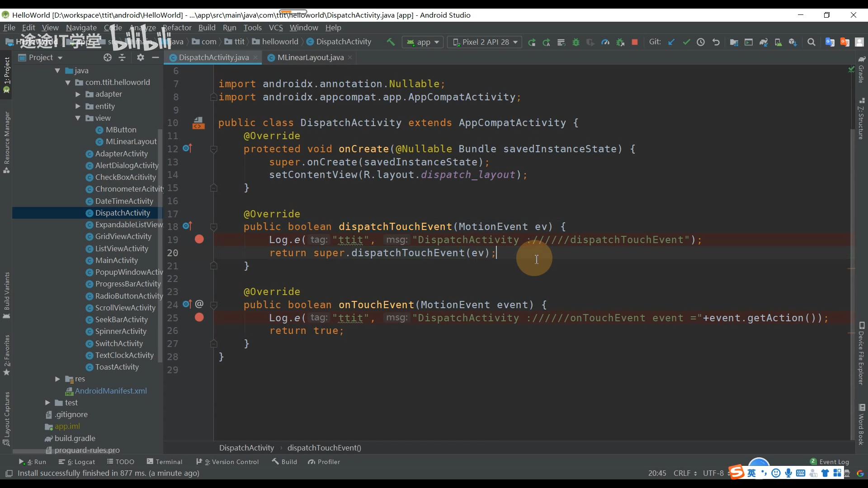Viewport: 868px width, 488px height.
Task: Open Version Control tool window
Action: pyautogui.click(x=227, y=462)
